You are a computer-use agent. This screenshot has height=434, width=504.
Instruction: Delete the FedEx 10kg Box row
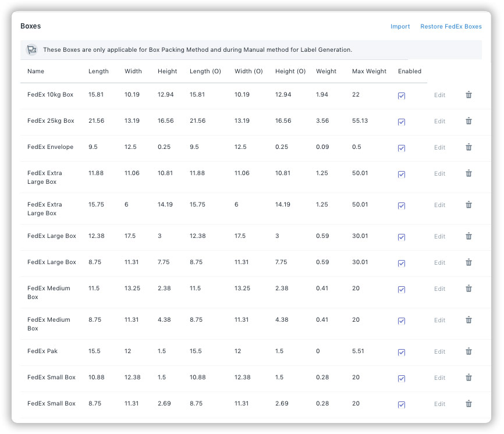click(x=468, y=95)
